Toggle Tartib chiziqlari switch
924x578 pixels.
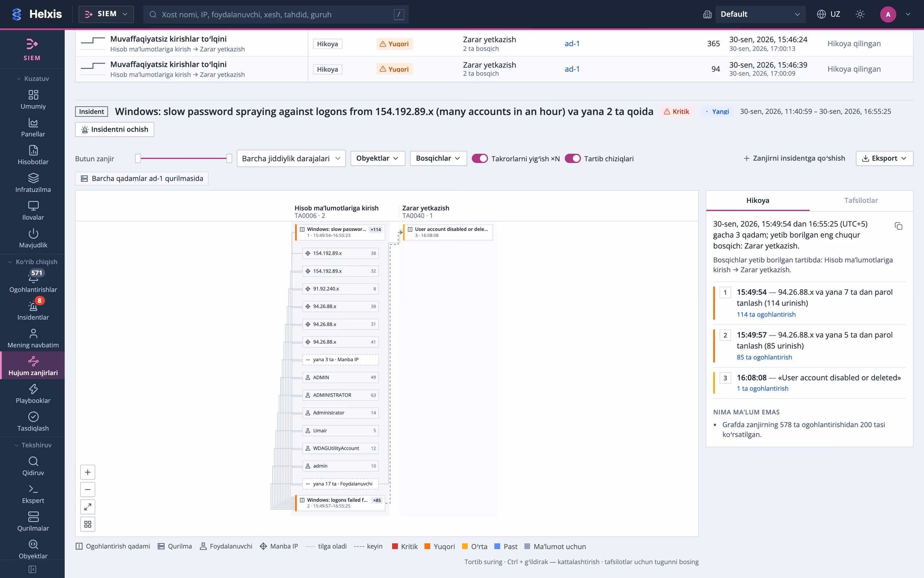point(572,158)
